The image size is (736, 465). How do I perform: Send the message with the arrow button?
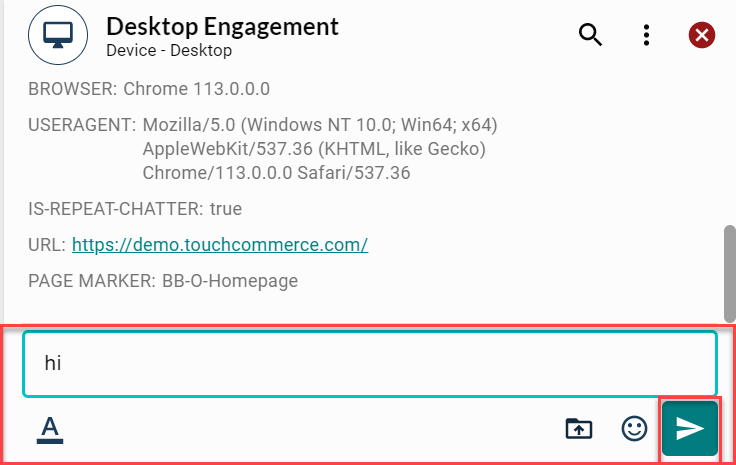pyautogui.click(x=690, y=429)
